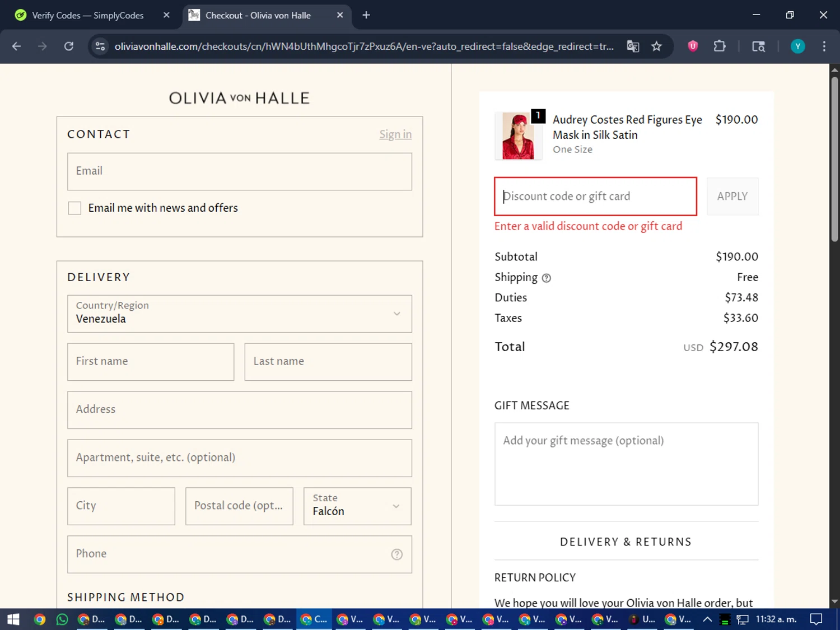
Task: Click the DELIVERY & RETURNS heading
Action: 626,542
